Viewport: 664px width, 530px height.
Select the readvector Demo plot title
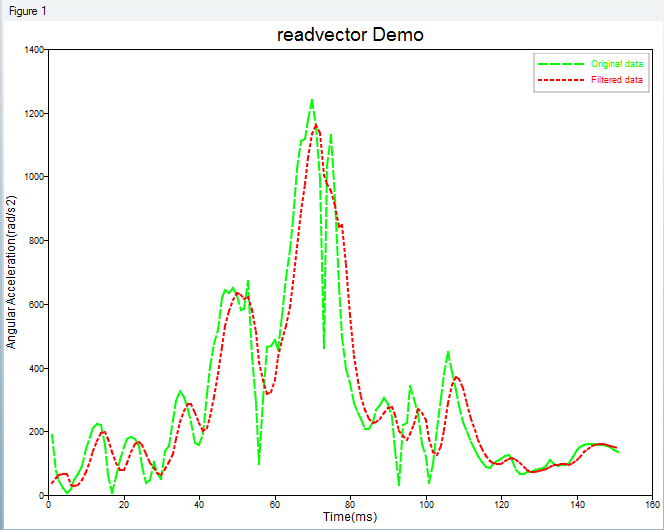[350, 35]
